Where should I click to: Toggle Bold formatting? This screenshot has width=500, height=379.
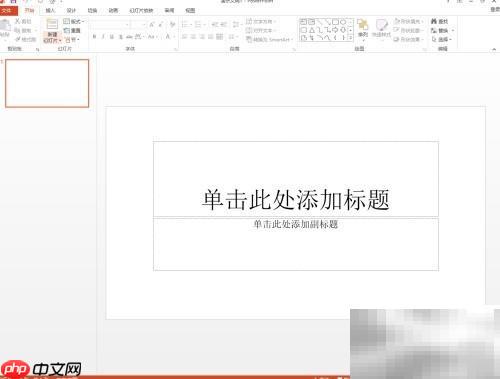coord(94,37)
